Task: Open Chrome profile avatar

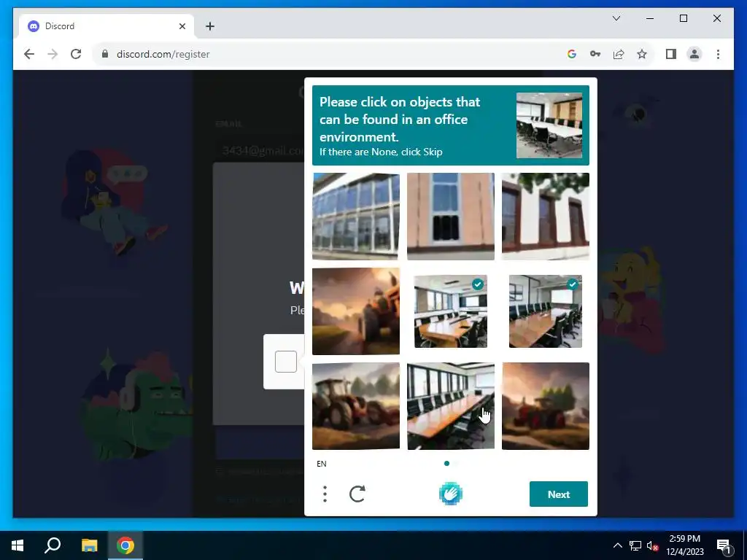Action: point(694,54)
